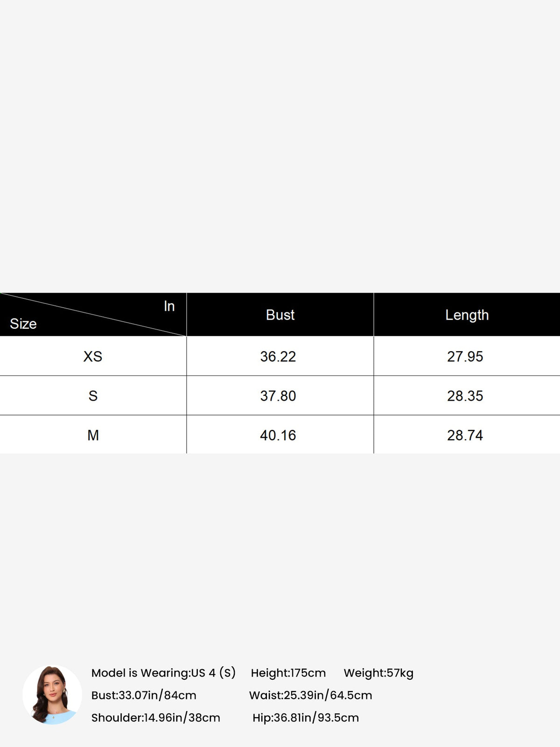Select the Bust column header
This screenshot has height=747, width=560.
(x=280, y=315)
